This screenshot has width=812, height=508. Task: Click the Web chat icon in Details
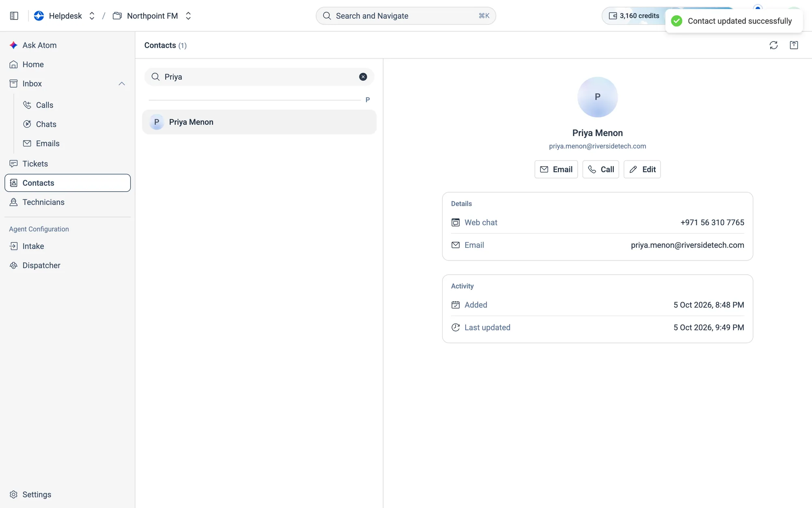click(456, 222)
